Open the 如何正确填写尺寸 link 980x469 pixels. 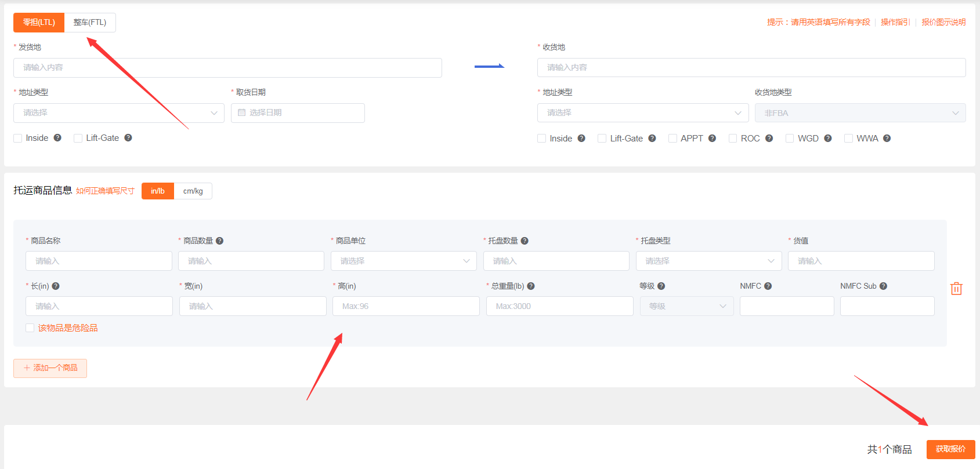pos(105,191)
